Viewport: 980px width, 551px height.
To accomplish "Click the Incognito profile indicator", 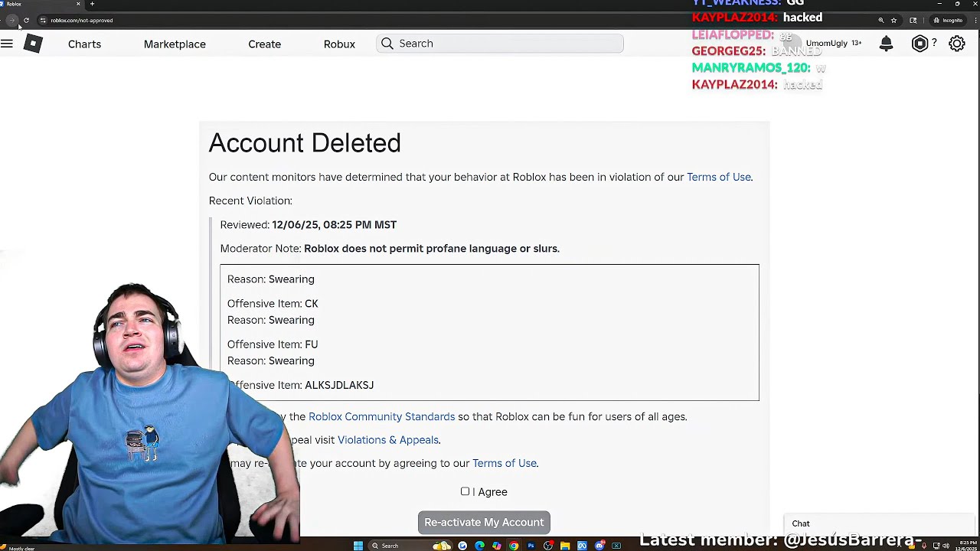I will 949,21.
